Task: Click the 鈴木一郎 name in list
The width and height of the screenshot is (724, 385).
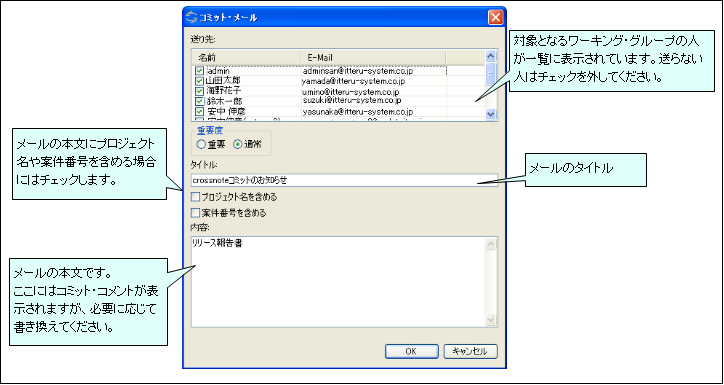Action: click(224, 101)
